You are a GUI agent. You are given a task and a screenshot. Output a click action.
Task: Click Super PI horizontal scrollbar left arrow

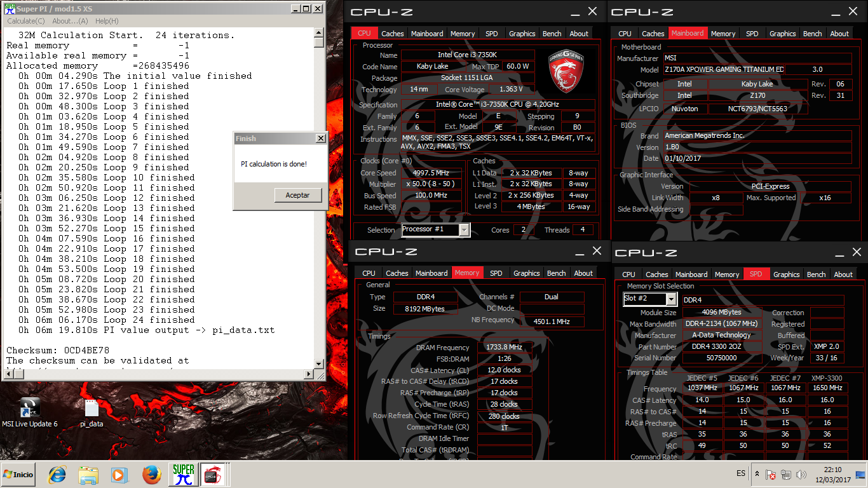(x=8, y=373)
